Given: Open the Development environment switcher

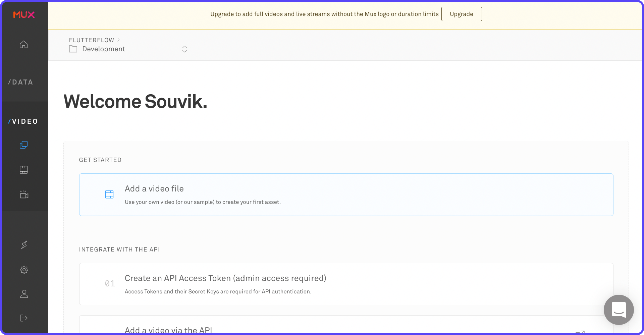Looking at the screenshot, I should pyautogui.click(x=184, y=49).
